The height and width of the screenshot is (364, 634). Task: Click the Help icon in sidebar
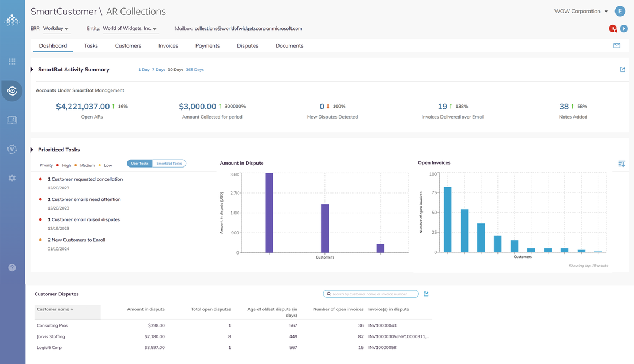[12, 267]
